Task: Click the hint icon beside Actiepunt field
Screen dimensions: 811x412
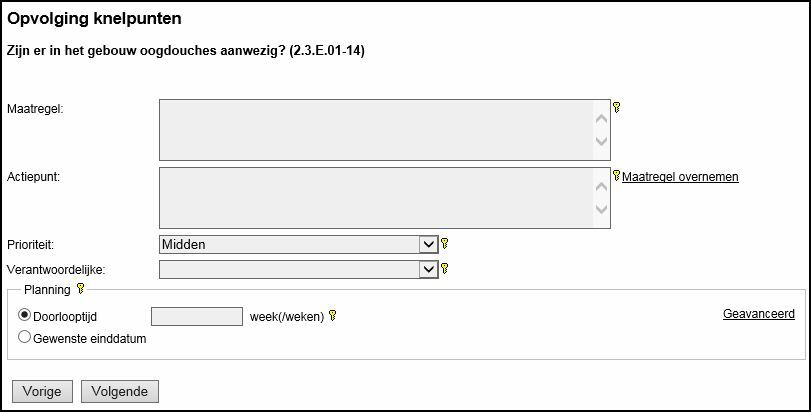Action: (x=617, y=175)
